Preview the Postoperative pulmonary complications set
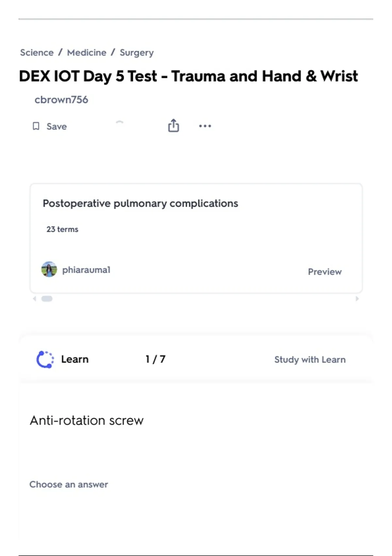Viewport: 392px width, 556px height. (325, 272)
